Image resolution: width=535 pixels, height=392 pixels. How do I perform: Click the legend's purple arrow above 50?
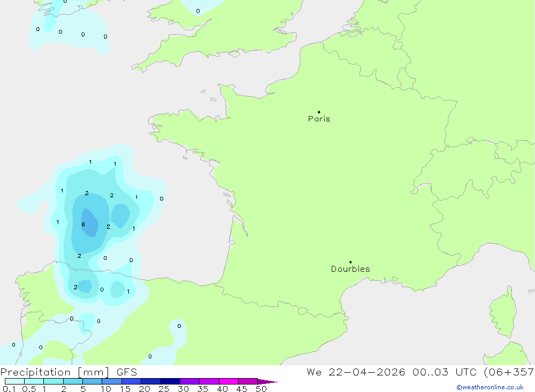tap(267, 382)
